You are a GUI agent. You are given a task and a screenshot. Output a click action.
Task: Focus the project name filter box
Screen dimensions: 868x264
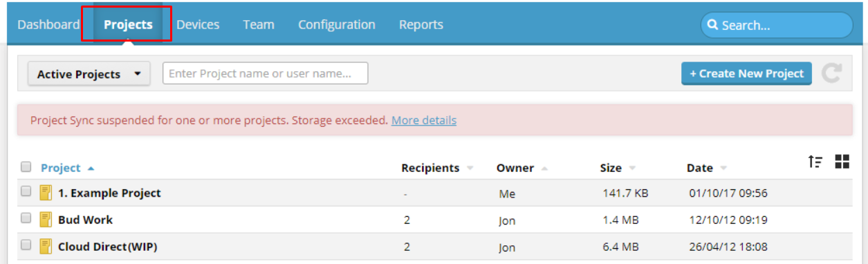266,73
